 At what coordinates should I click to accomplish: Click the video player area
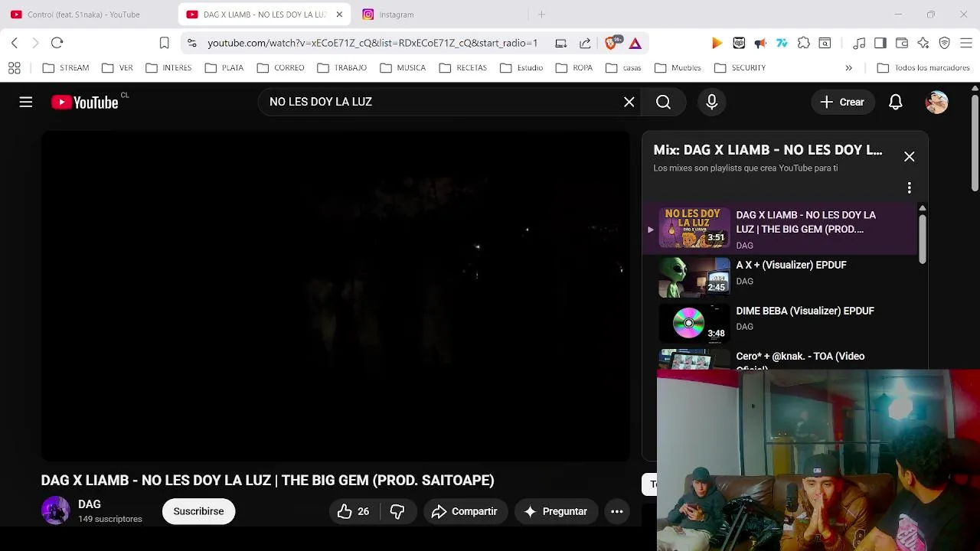335,296
